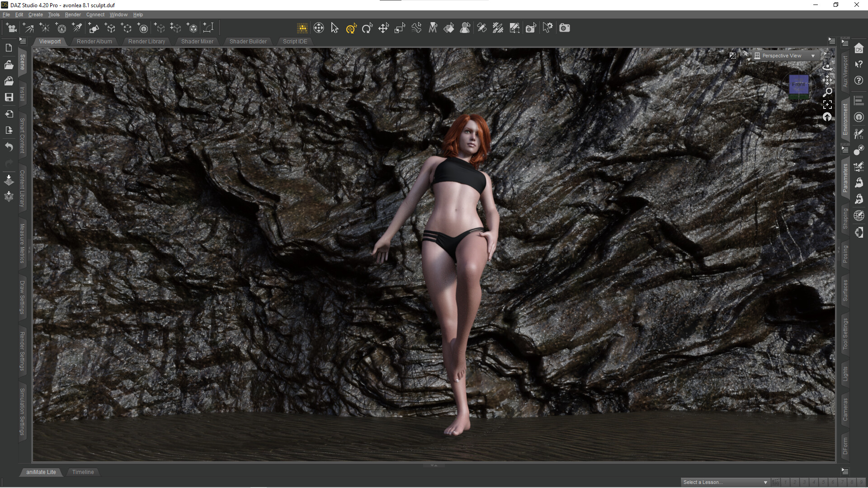
Task: Toggle the Active Pose tool
Action: coord(416,28)
